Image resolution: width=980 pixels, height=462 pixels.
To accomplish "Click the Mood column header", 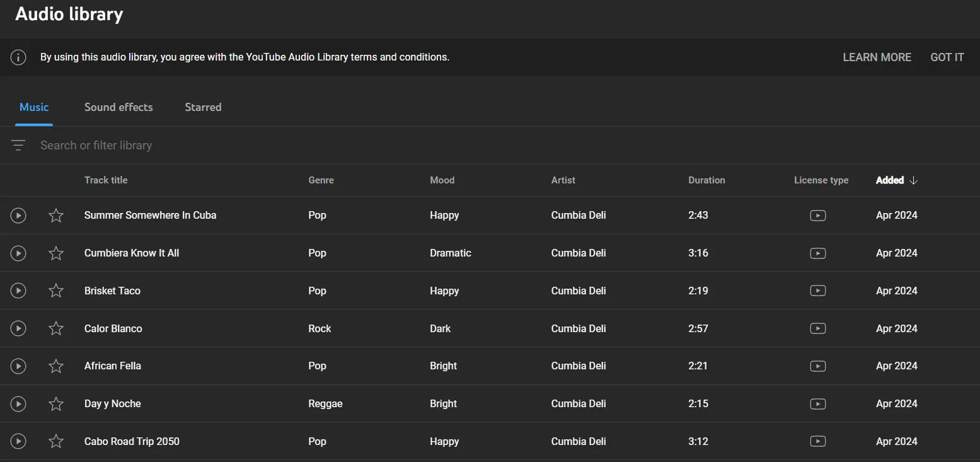I will click(x=442, y=180).
